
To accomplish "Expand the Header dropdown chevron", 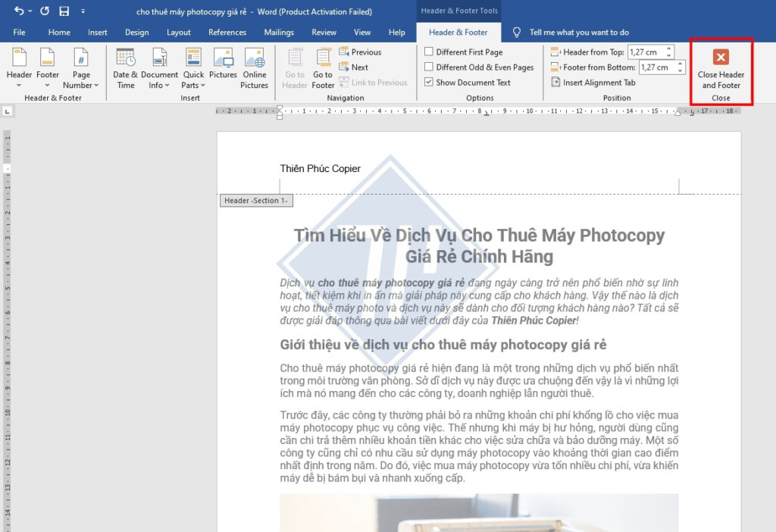I will click(x=19, y=85).
